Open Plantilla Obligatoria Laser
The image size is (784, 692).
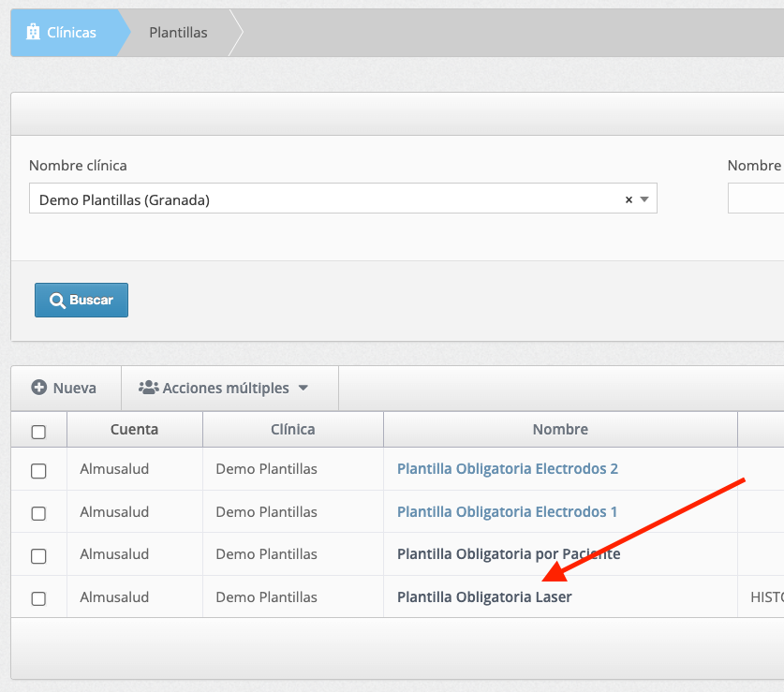tap(484, 597)
